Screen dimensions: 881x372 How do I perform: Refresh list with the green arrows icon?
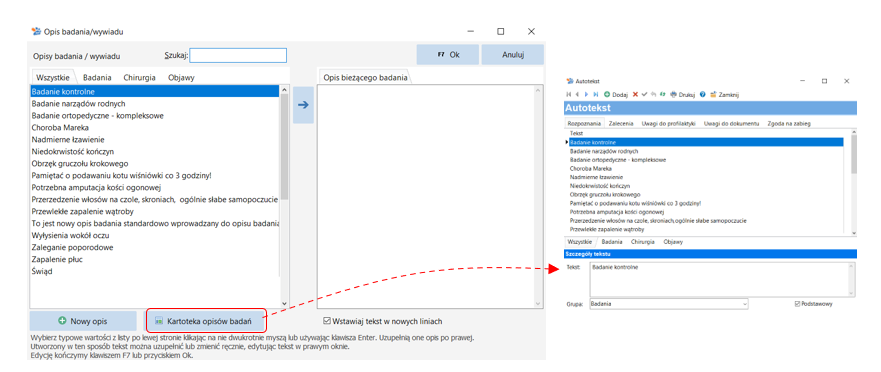[662, 94]
